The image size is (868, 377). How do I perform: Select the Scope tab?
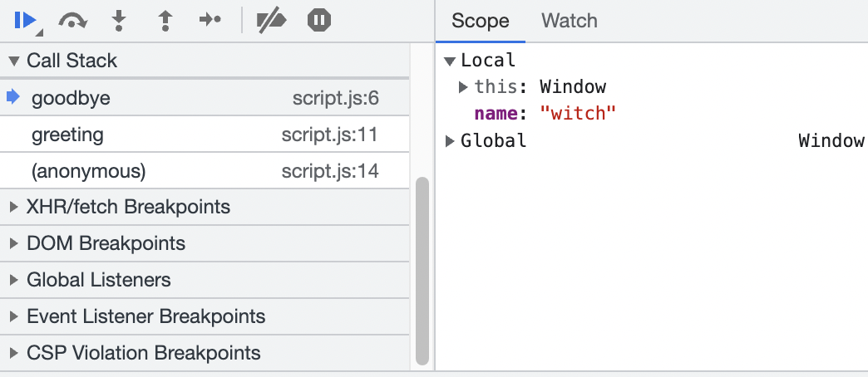tap(480, 21)
